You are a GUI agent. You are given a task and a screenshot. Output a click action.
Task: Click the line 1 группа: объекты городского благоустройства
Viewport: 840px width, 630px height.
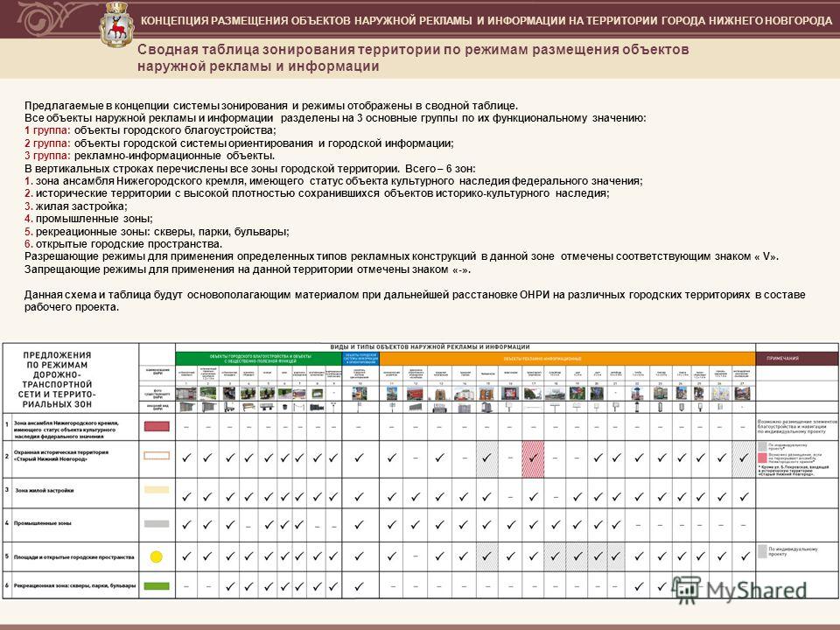pyautogui.click(x=150, y=130)
